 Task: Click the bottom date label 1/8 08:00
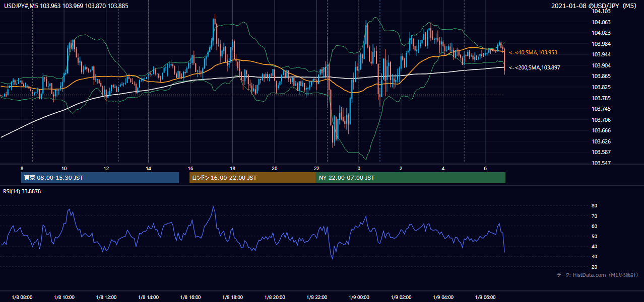(22, 297)
